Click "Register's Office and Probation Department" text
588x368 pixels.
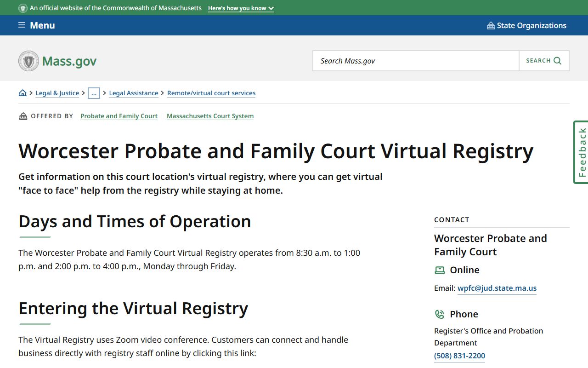tap(489, 337)
